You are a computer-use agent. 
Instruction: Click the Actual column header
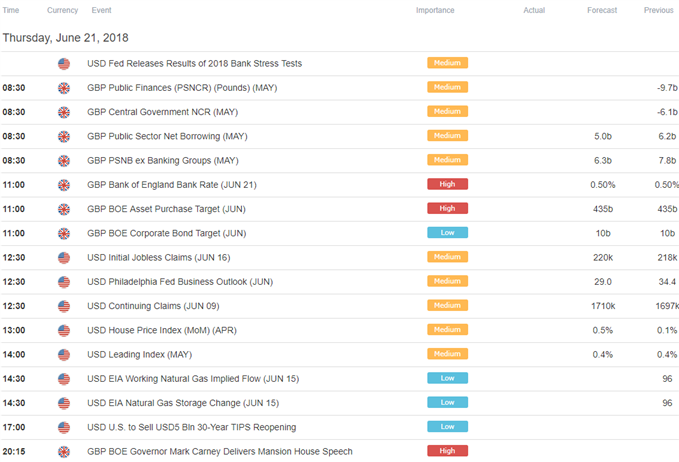pos(534,10)
